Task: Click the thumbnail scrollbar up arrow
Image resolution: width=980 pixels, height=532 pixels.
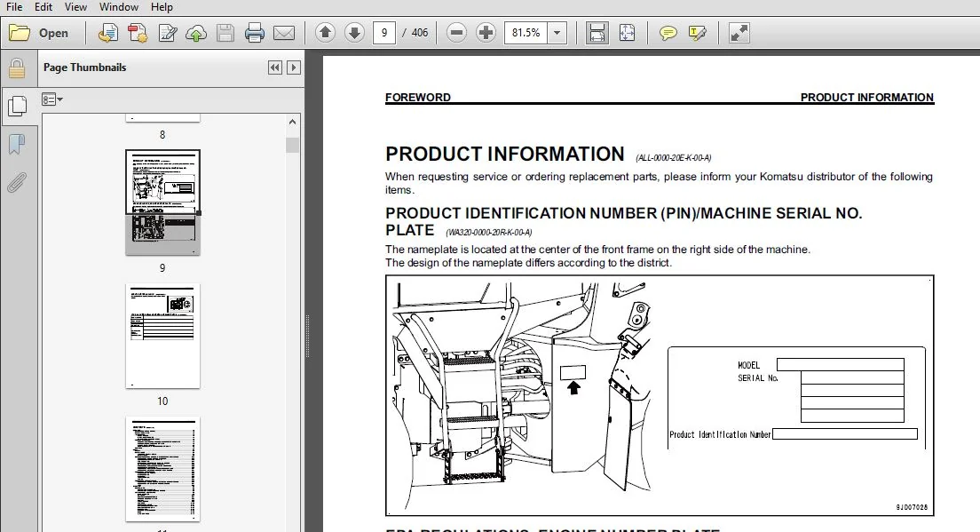Action: click(293, 122)
